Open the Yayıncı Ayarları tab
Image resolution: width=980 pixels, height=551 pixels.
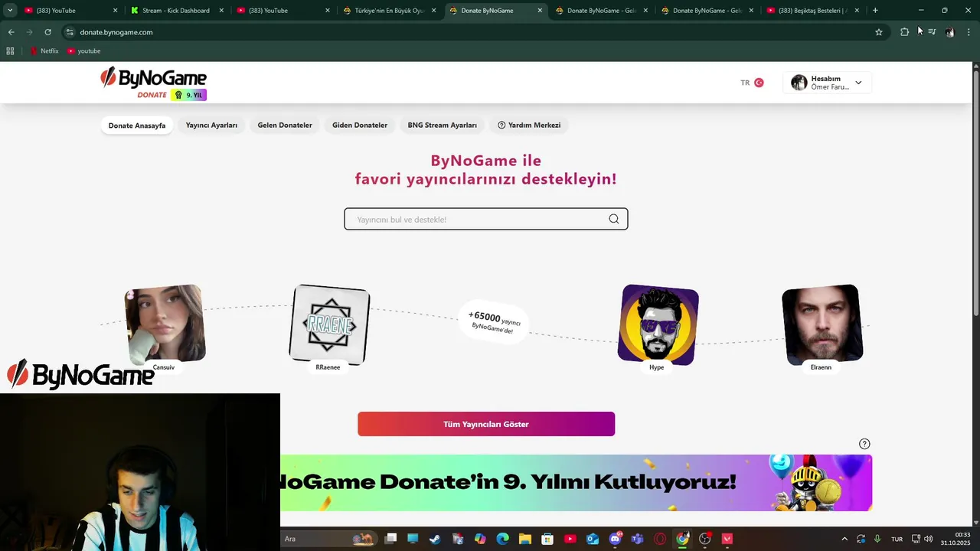(211, 125)
